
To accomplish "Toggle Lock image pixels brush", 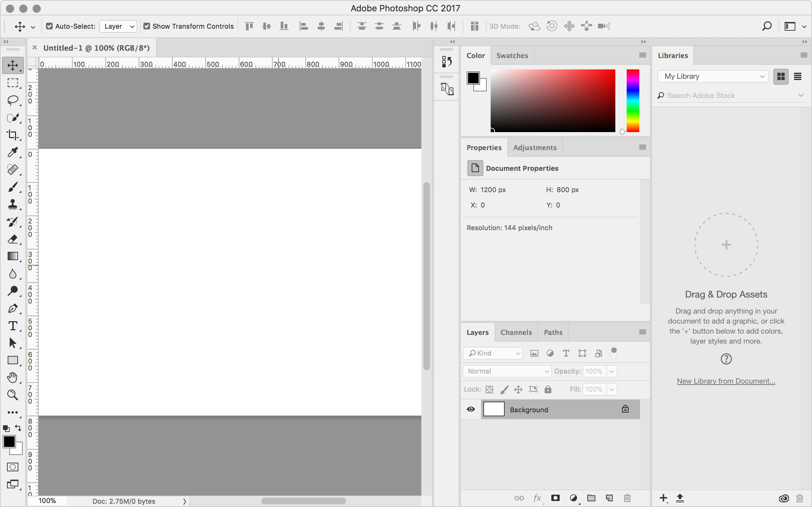I will tap(504, 389).
